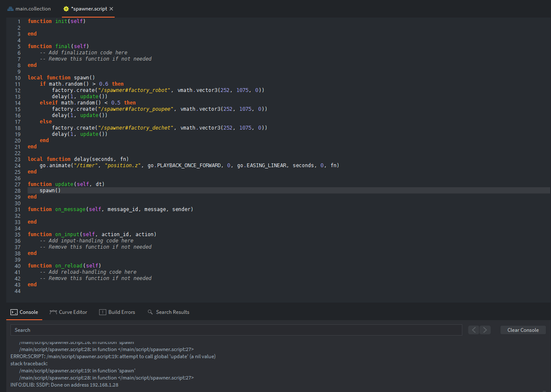Place cursor on 'function init(self)'
The image size is (551, 392).
(56, 21)
